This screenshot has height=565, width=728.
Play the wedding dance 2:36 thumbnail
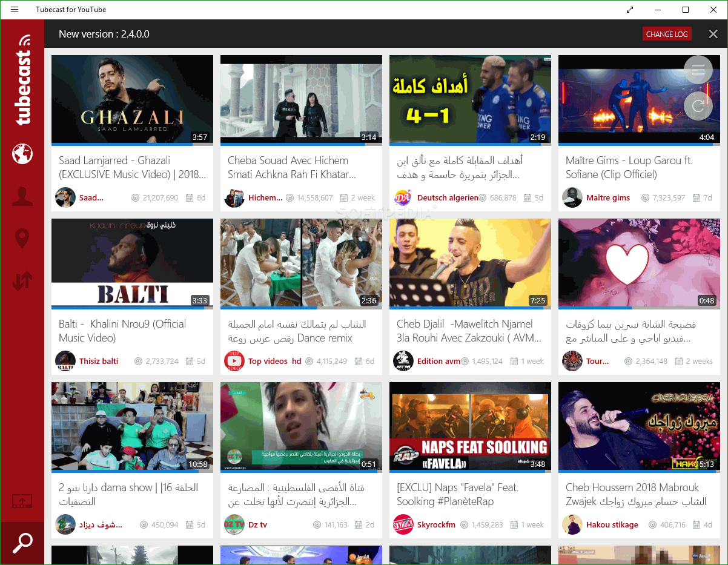click(301, 263)
